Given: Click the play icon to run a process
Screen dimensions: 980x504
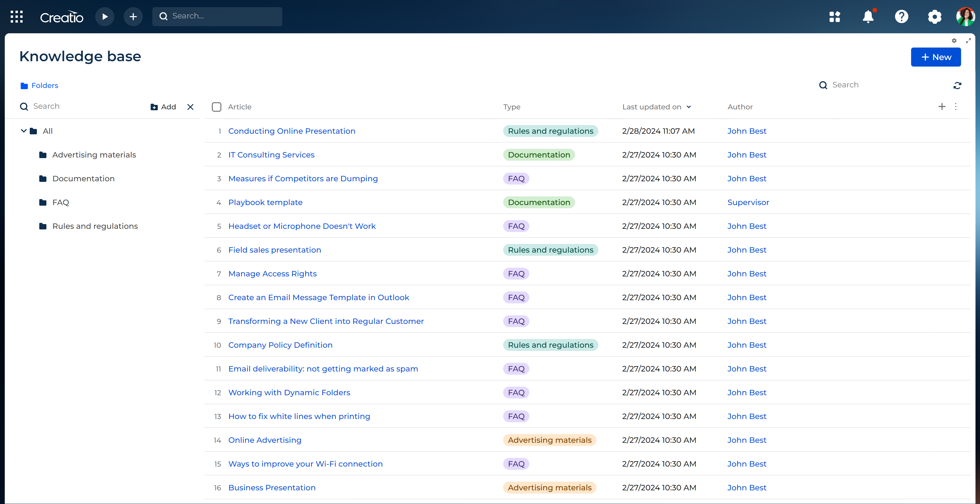Looking at the screenshot, I should click(105, 16).
